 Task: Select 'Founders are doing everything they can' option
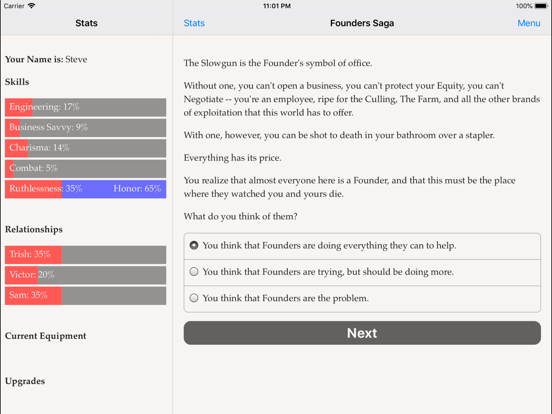[x=362, y=246]
